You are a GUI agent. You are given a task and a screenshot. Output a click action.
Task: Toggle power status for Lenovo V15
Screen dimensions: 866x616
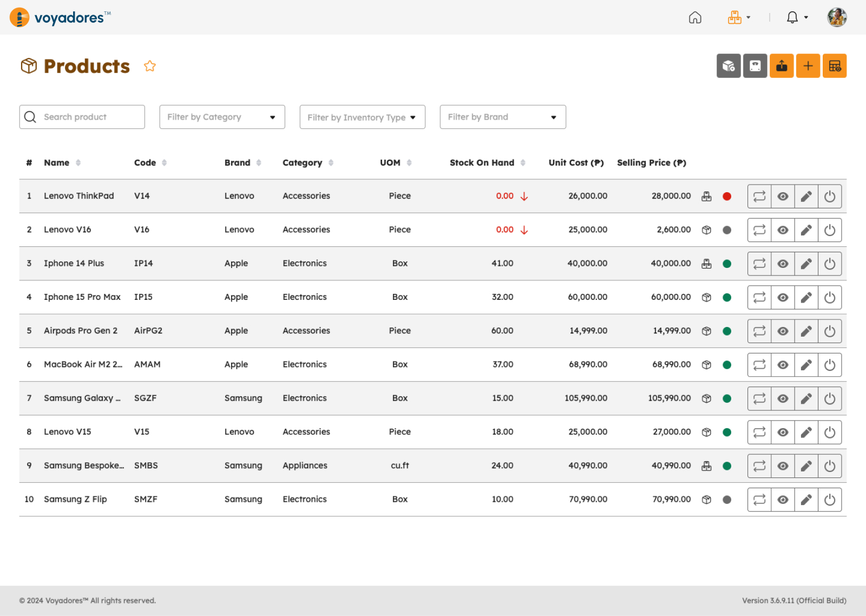(x=830, y=432)
